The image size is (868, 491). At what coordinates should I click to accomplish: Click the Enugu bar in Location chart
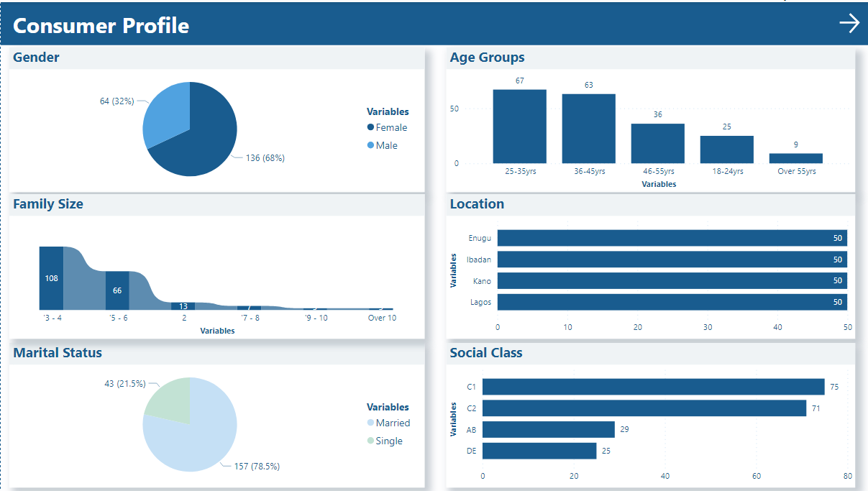click(669, 238)
